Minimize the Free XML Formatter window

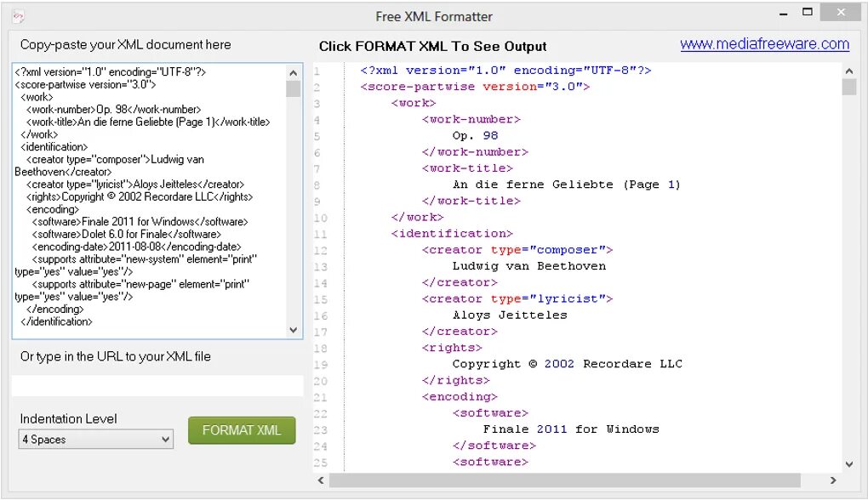(783, 14)
